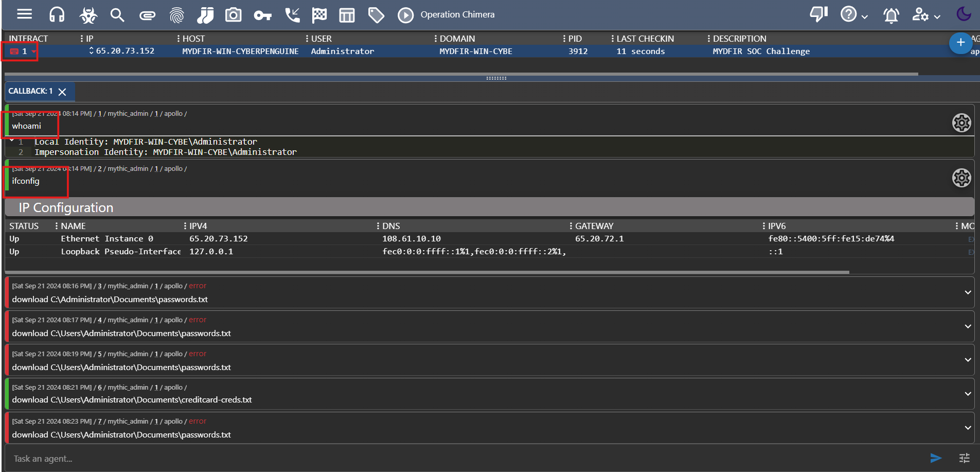The width and height of the screenshot is (980, 472).
Task: Expand task 3 download passwords.txt output
Action: click(968, 292)
